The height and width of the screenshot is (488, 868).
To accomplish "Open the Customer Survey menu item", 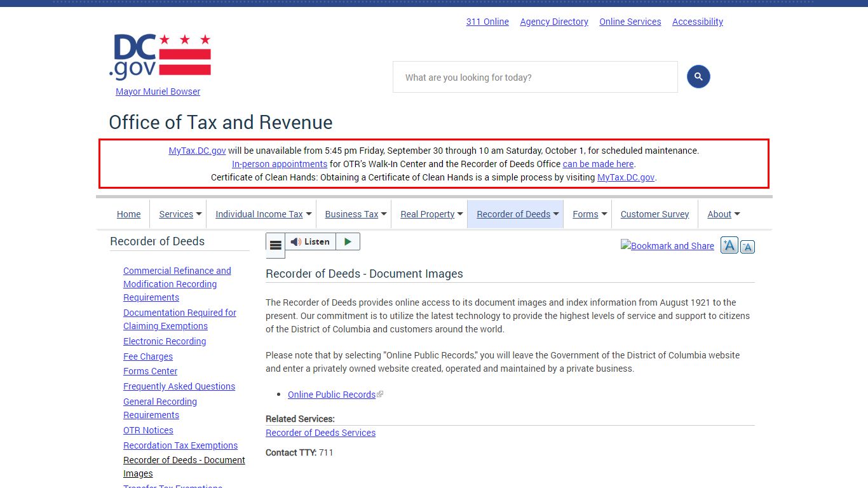I will pos(654,214).
